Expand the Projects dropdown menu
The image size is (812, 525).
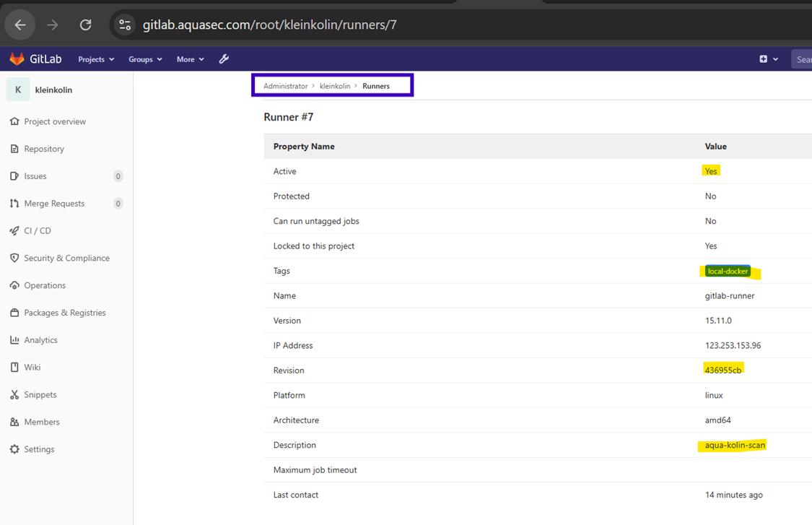(96, 59)
